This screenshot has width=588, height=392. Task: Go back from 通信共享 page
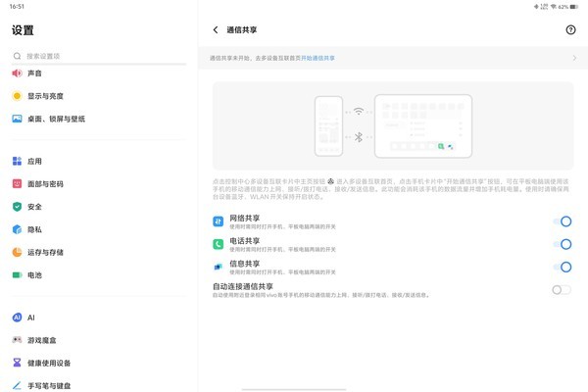216,30
